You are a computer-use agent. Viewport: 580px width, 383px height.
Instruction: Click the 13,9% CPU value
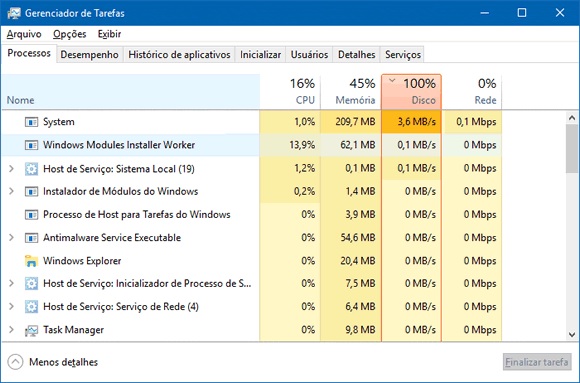(x=302, y=145)
